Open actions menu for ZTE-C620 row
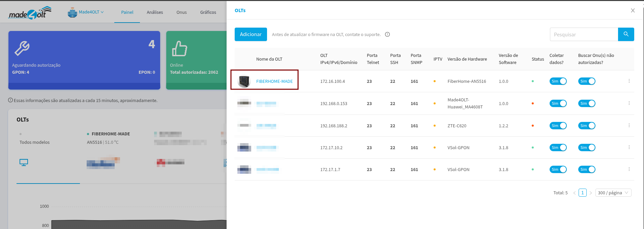 [x=629, y=126]
